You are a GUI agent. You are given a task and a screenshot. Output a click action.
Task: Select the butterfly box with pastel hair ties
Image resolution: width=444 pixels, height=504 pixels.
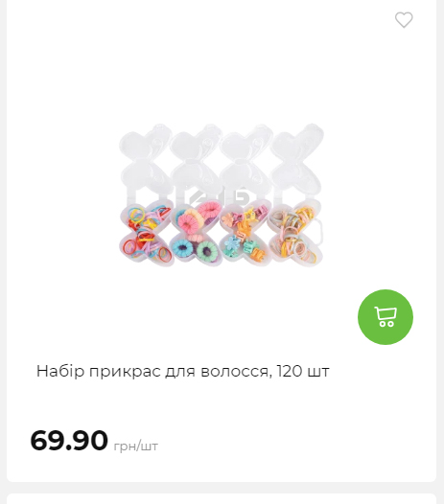(x=296, y=234)
